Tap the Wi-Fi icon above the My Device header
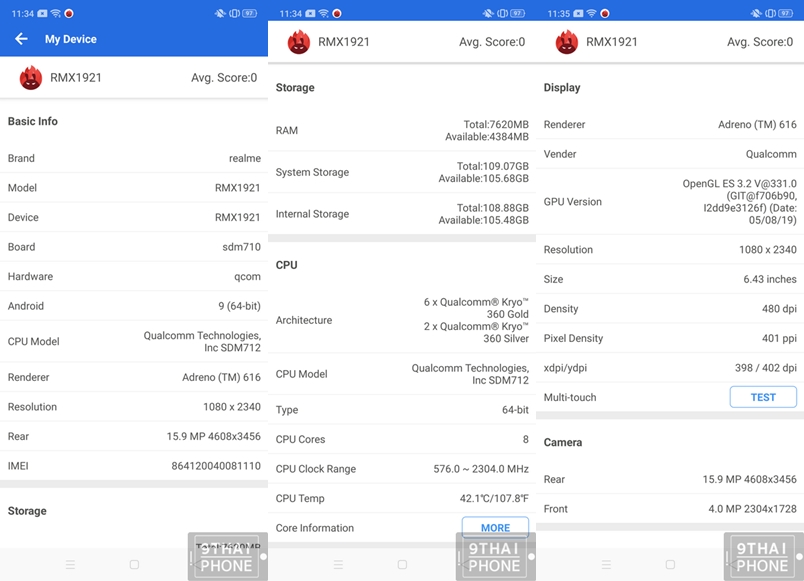Screen dimensions: 804x581 pyautogui.click(x=56, y=13)
